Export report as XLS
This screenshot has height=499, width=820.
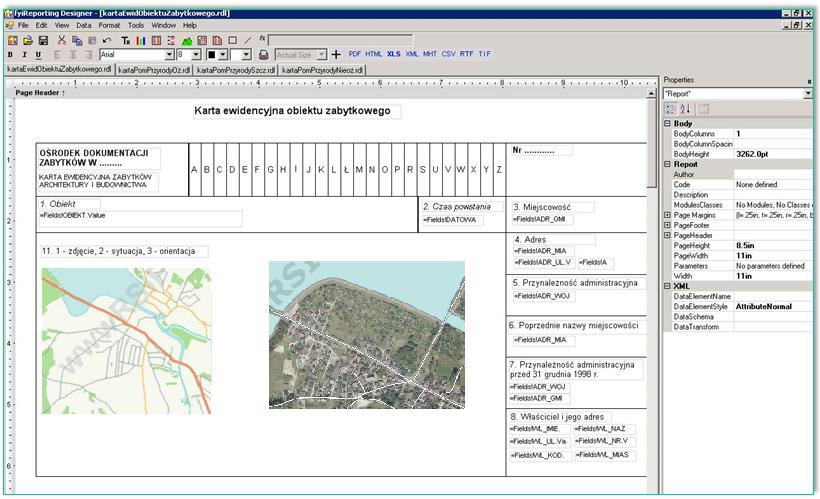[394, 54]
